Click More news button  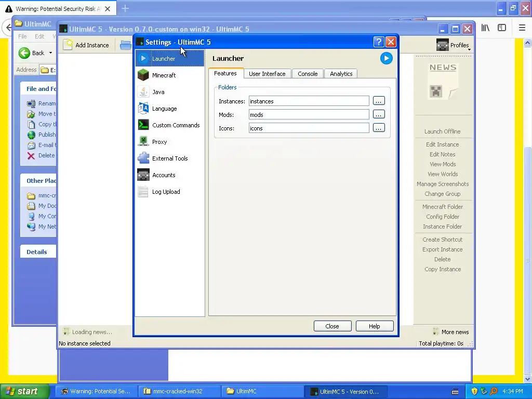(451, 332)
